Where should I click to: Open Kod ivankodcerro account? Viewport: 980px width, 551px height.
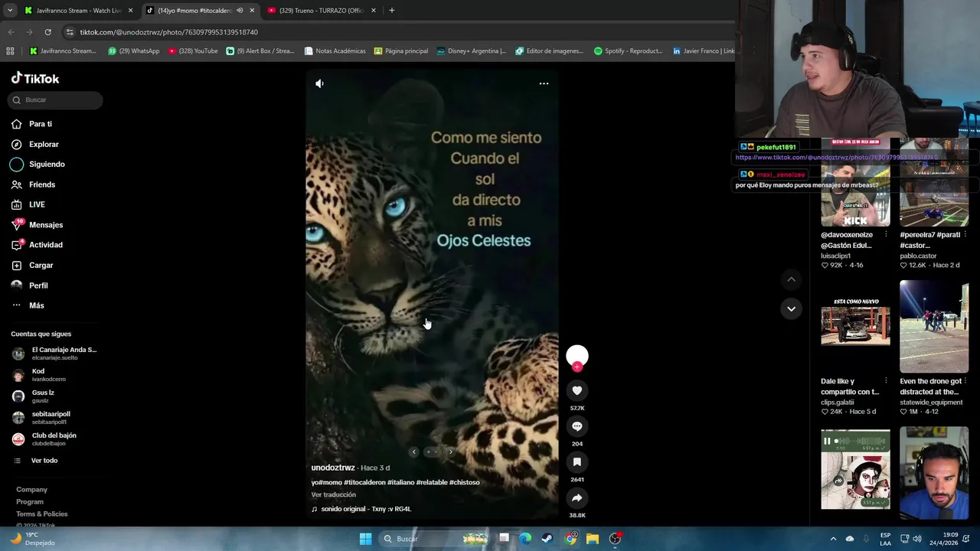pyautogui.click(x=40, y=375)
